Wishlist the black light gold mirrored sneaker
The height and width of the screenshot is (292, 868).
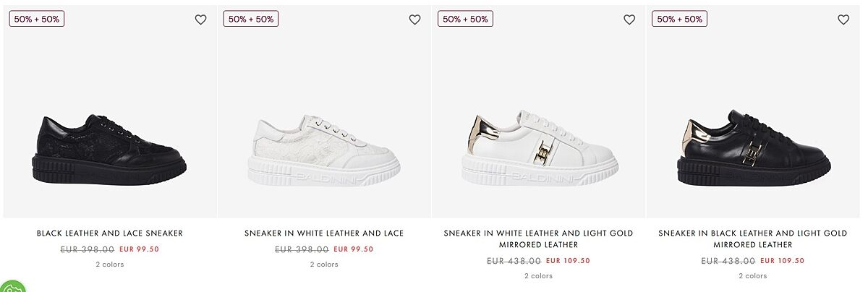tap(843, 20)
